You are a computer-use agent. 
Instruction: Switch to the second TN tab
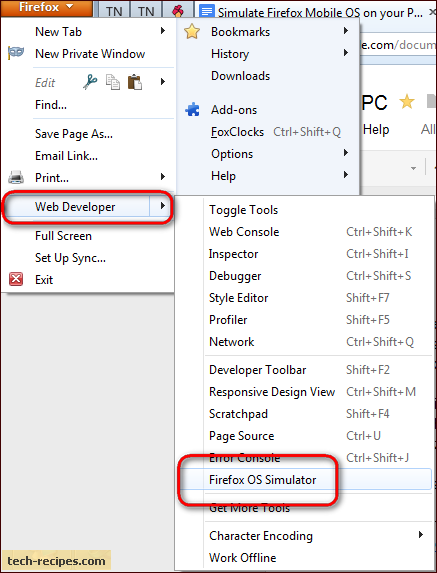click(x=146, y=11)
